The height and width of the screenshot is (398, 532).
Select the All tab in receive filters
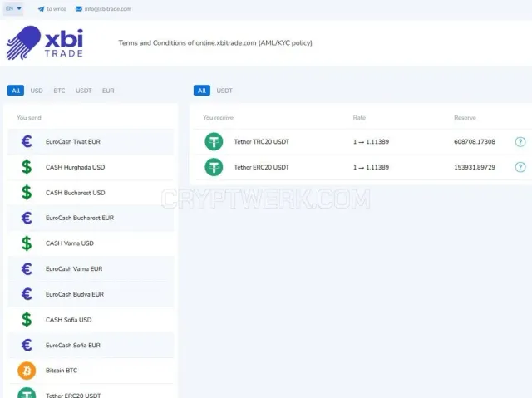click(x=202, y=91)
